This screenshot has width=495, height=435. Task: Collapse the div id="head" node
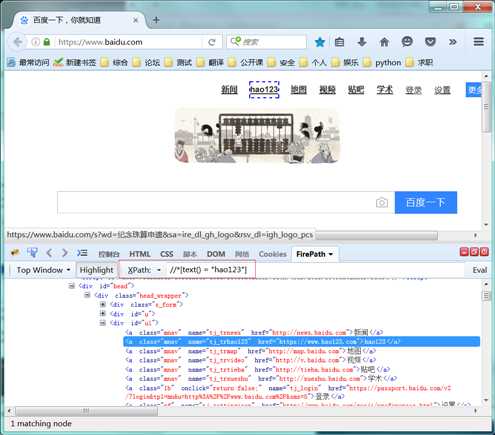click(x=71, y=286)
